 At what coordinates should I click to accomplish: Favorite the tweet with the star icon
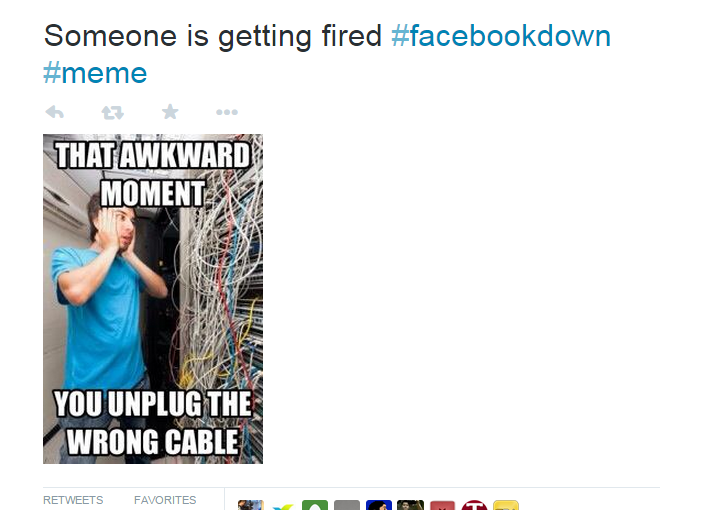click(x=170, y=111)
